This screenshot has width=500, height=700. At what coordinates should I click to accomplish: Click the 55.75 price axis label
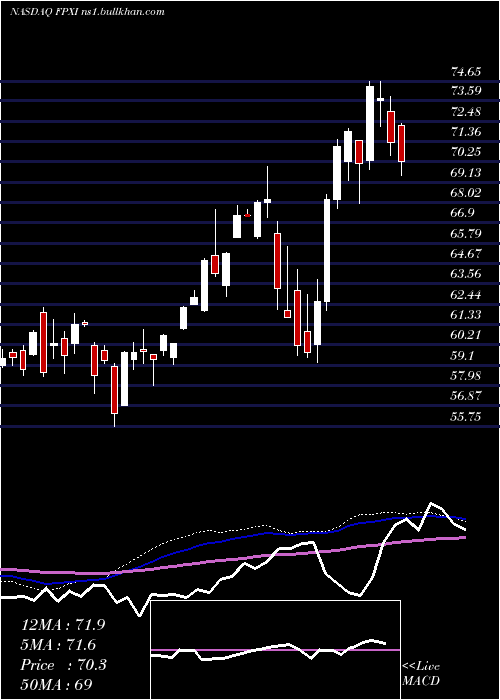tap(466, 417)
